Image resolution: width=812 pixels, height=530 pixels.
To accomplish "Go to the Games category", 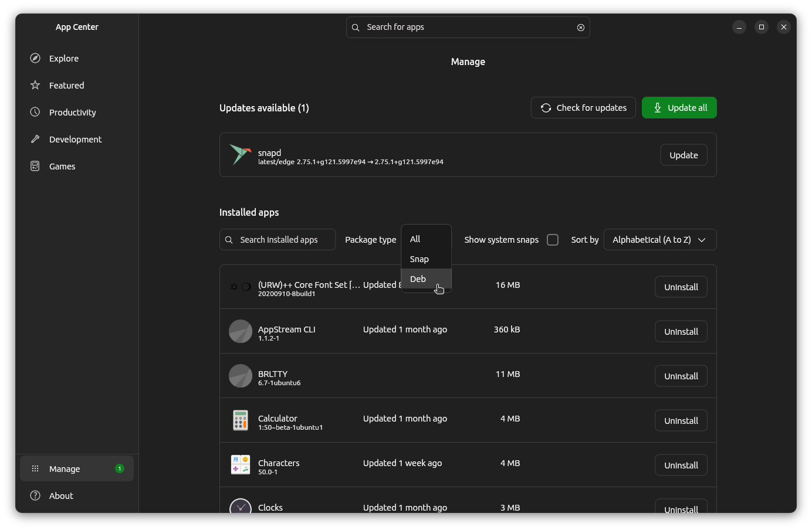I will coord(62,167).
